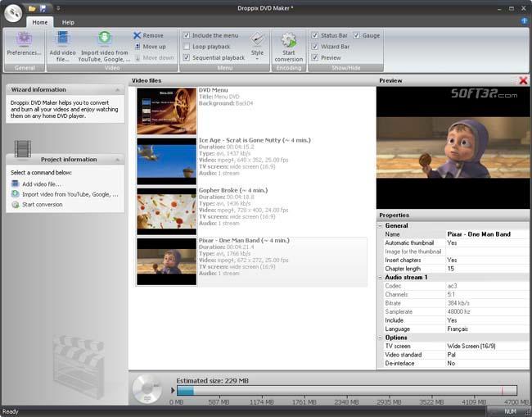
Task: Click the Add video file ribbon icon
Action: [63, 38]
